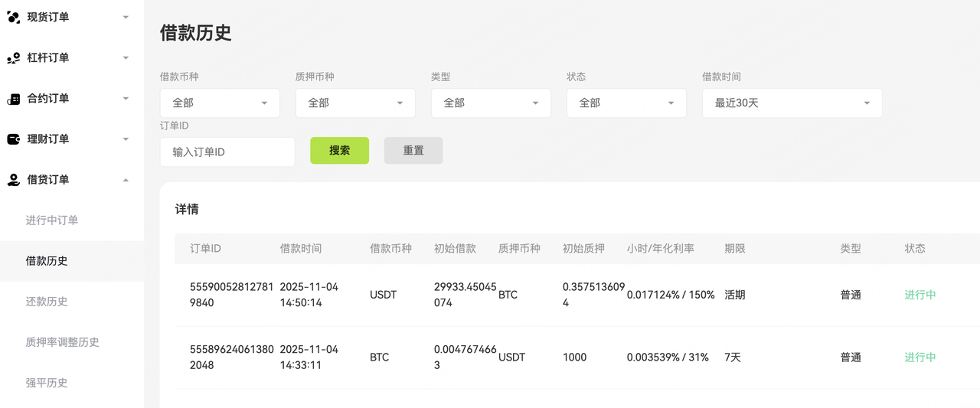
Task: Click 进行中 status of BTC loan
Action: (920, 357)
